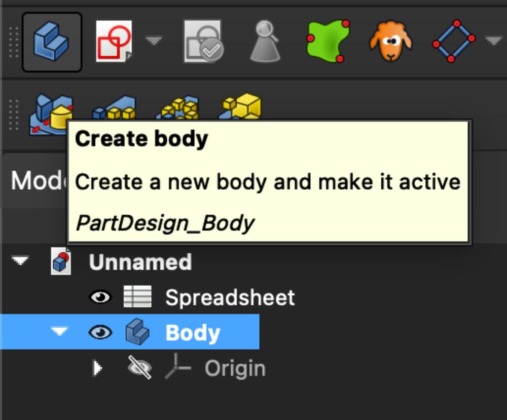This screenshot has width=507, height=420.
Task: Click the orange sheep Clone icon
Action: tap(391, 42)
